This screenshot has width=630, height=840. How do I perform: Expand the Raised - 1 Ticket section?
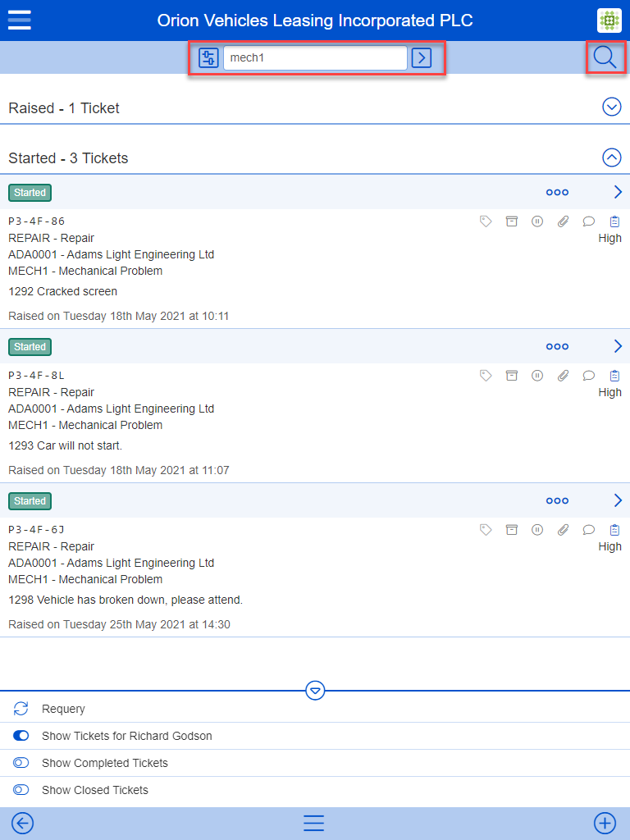point(612,107)
